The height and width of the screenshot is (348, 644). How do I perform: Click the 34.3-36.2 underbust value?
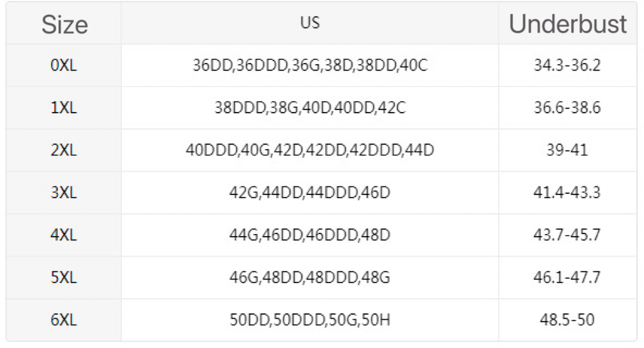pos(567,65)
